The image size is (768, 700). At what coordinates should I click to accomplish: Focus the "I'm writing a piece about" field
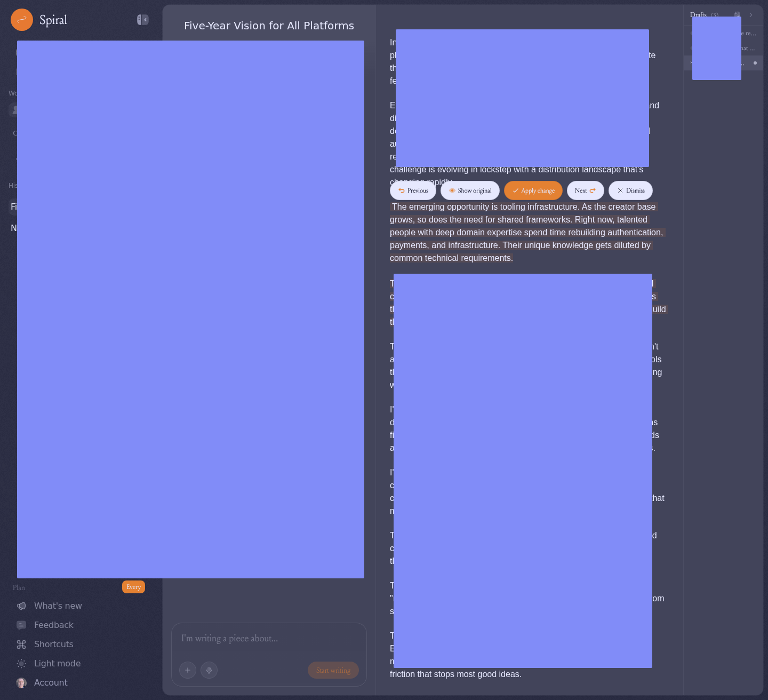(x=269, y=639)
